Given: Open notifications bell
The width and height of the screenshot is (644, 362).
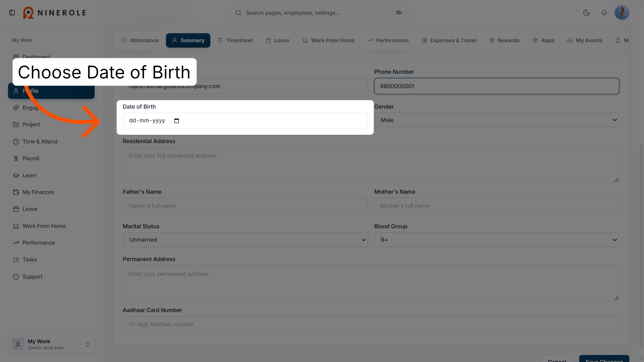Looking at the screenshot, I should pos(604,13).
